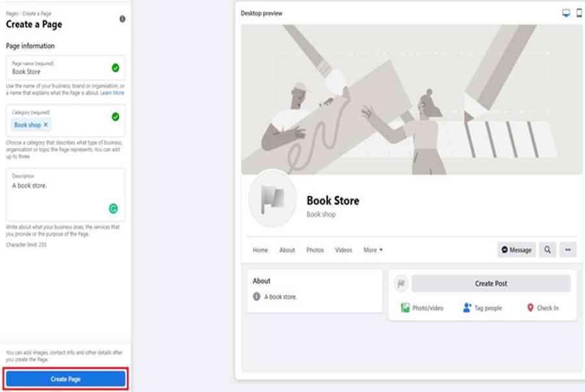
Task: Click the Page information heading
Action: click(x=30, y=46)
